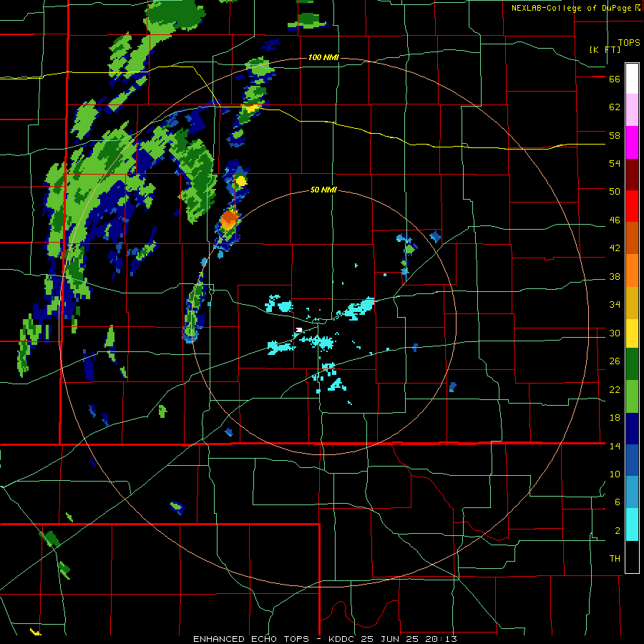Click the 58 legend value
Screen dimensions: 644x644
(615, 135)
